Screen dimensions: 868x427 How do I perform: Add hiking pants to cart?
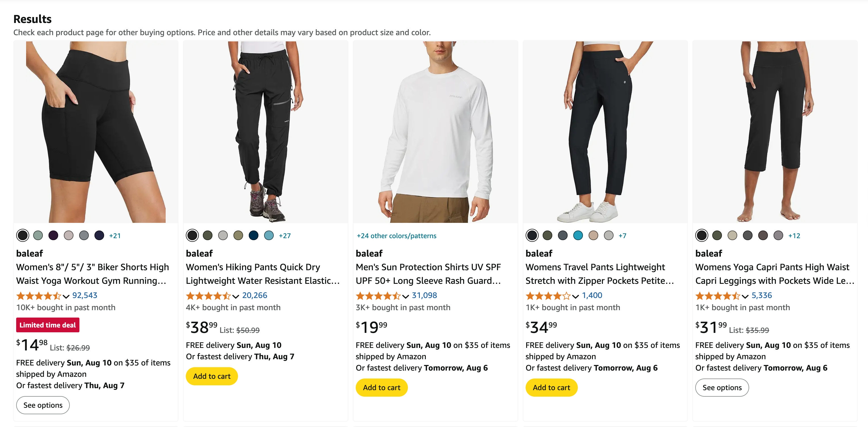click(212, 376)
